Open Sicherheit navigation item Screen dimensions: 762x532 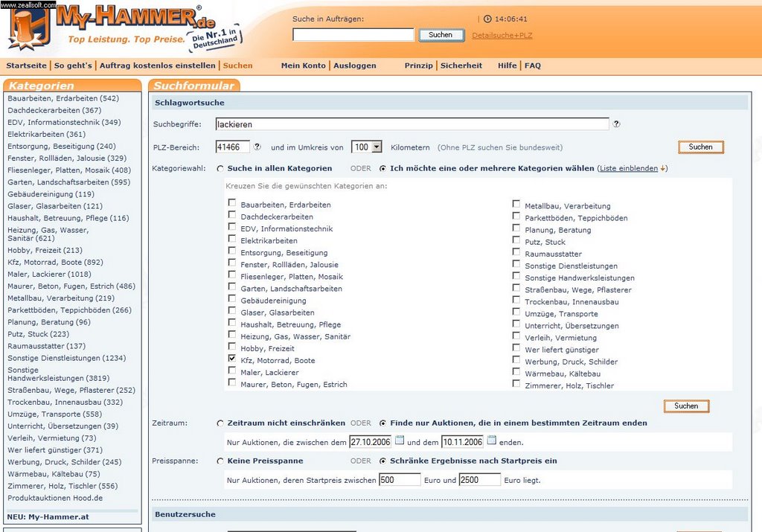point(461,65)
